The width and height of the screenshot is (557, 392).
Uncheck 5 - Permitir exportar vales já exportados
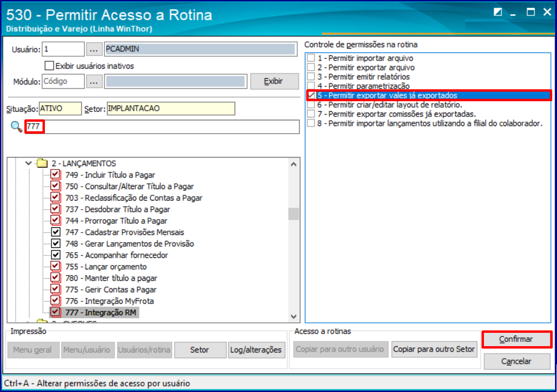tap(311, 95)
